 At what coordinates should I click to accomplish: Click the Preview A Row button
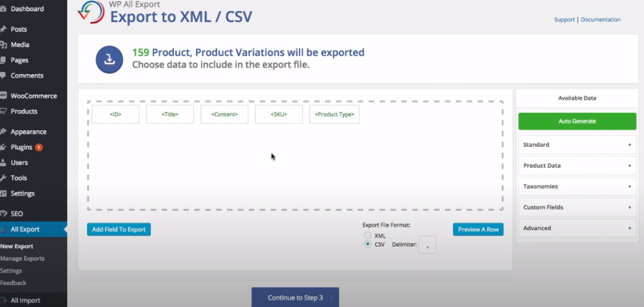(x=478, y=230)
